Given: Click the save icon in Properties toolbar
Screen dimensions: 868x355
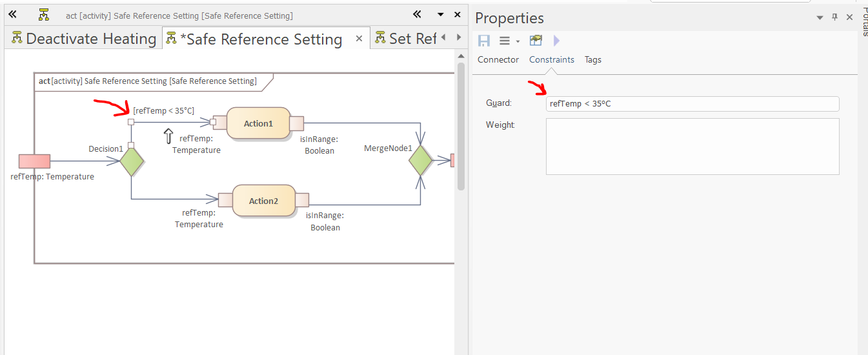Looking at the screenshot, I should [x=483, y=41].
